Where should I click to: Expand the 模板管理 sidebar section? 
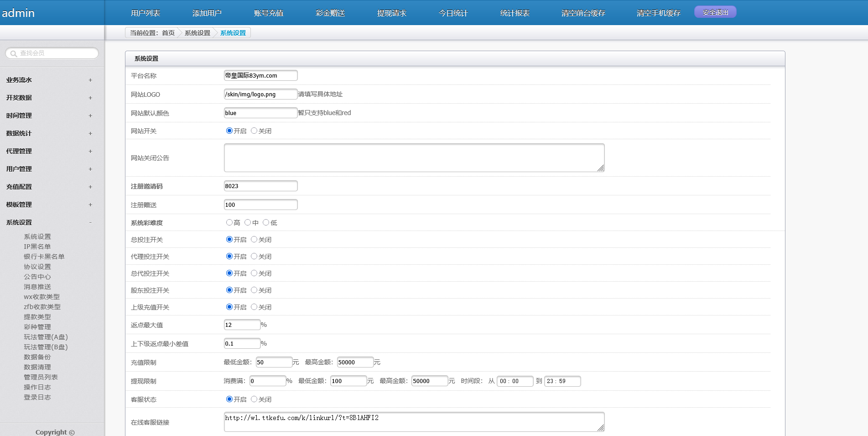coord(49,205)
